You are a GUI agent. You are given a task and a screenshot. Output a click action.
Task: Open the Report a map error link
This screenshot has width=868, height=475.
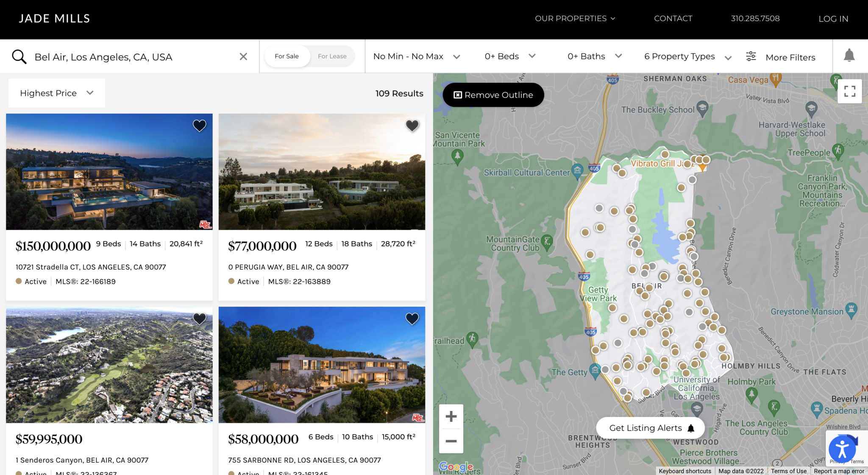click(839, 471)
